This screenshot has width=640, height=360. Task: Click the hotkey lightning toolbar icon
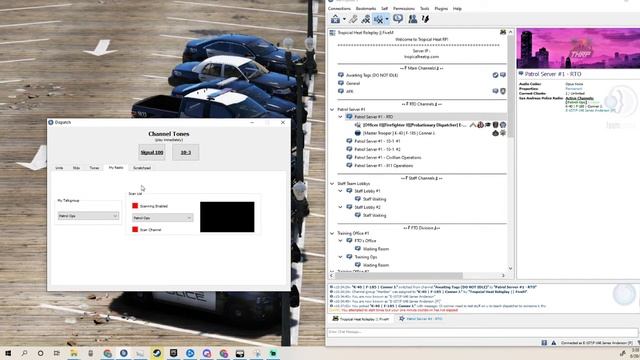point(426,19)
